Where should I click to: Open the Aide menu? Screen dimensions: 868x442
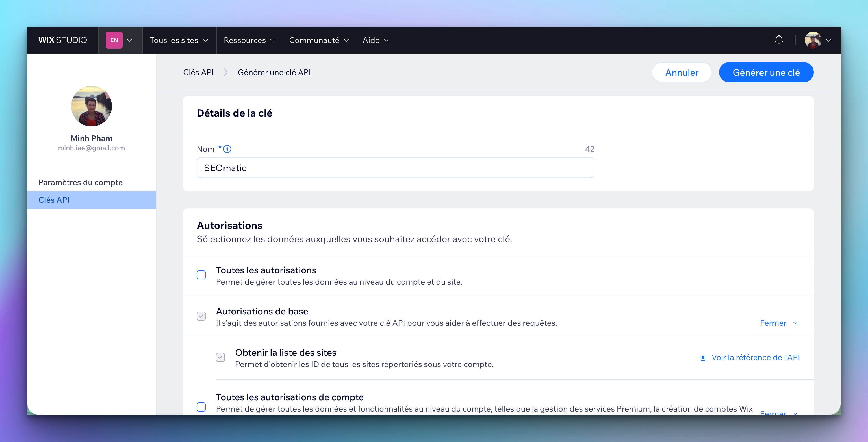(376, 40)
